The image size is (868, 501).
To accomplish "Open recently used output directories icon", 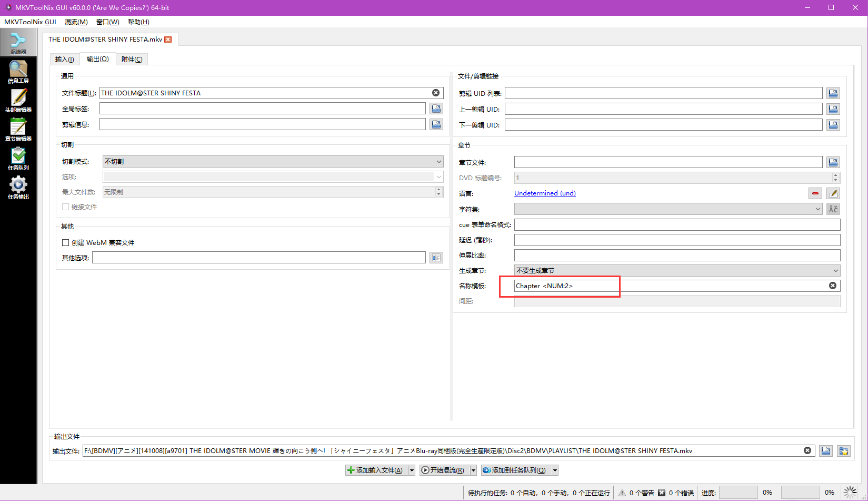I will click(844, 451).
